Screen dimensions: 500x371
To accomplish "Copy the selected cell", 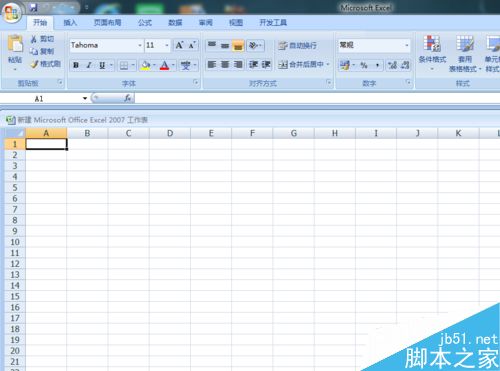I will tap(42, 51).
